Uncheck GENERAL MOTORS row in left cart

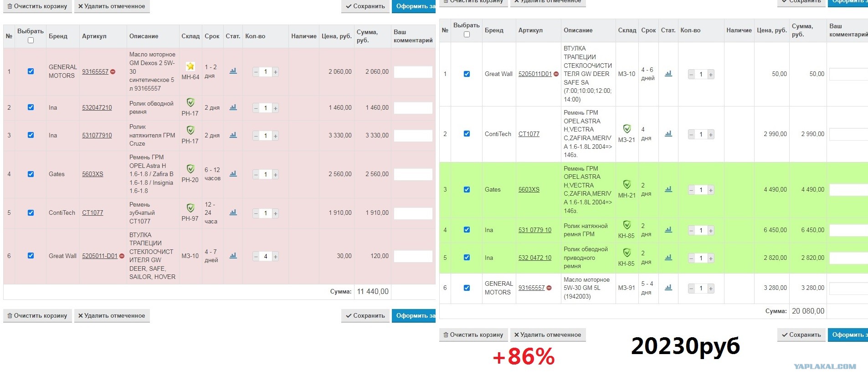click(x=31, y=71)
